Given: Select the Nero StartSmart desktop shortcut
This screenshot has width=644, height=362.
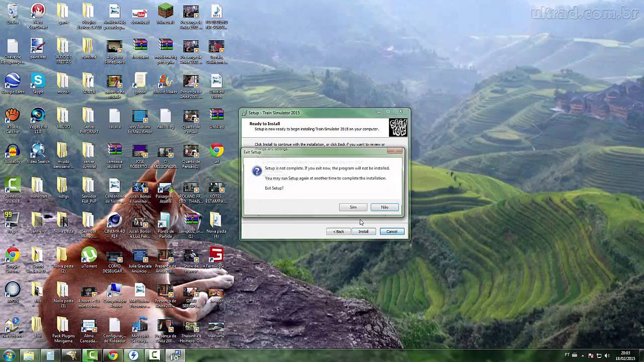Looking at the screenshot, I should (x=38, y=16).
